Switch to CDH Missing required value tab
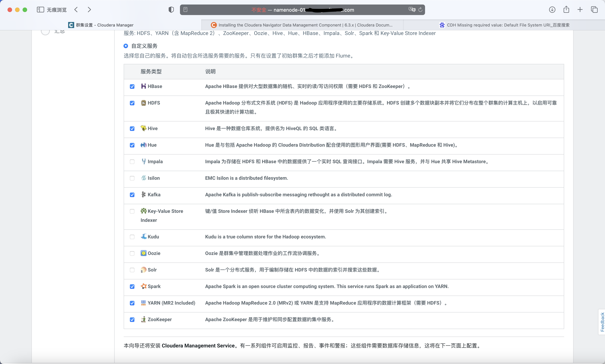Screen dimensions: 605x364 (504, 25)
